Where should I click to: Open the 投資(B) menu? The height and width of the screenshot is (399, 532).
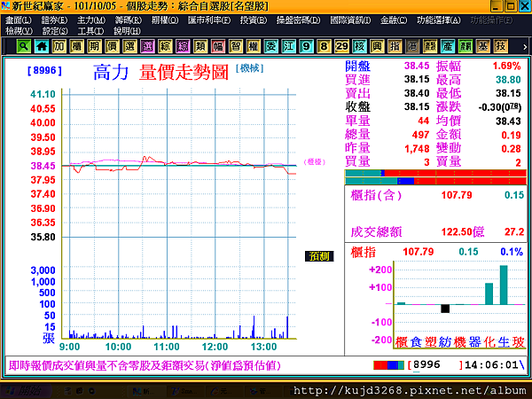pyautogui.click(x=254, y=20)
